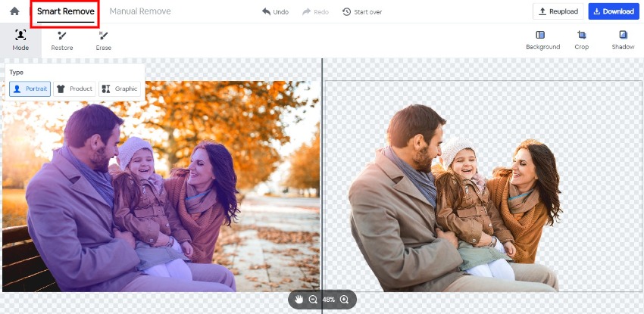The image size is (644, 314).
Task: Click the original photo preview
Action: coord(161,186)
